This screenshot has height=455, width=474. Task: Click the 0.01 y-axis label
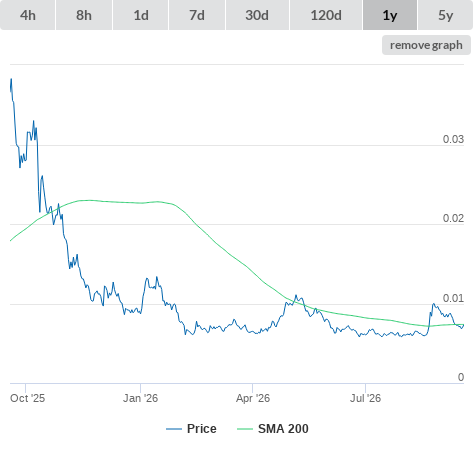(x=453, y=298)
